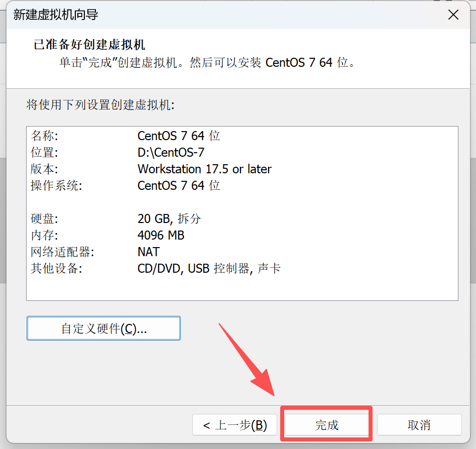Click the 操作系统: label

point(56,185)
